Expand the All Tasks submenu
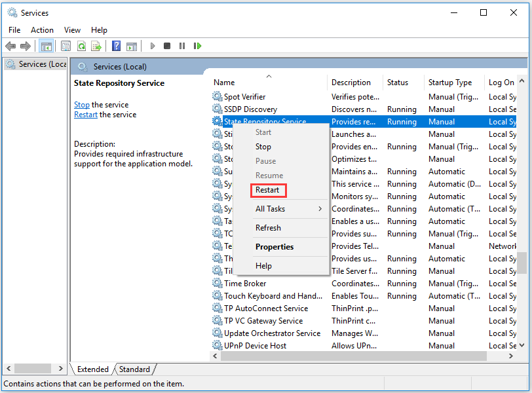 [x=282, y=209]
